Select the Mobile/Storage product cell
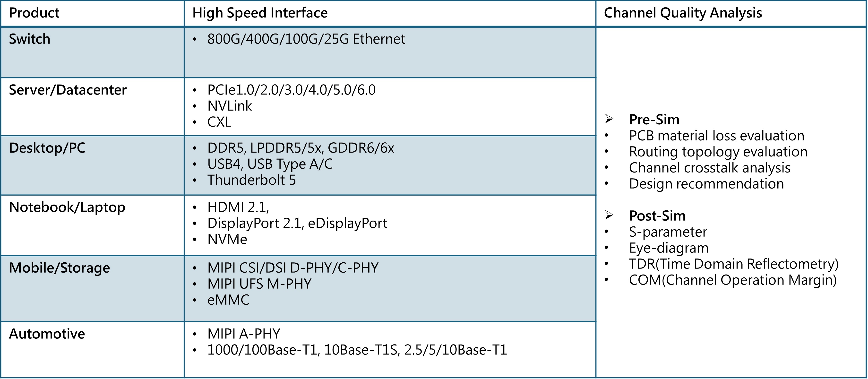 click(92, 289)
